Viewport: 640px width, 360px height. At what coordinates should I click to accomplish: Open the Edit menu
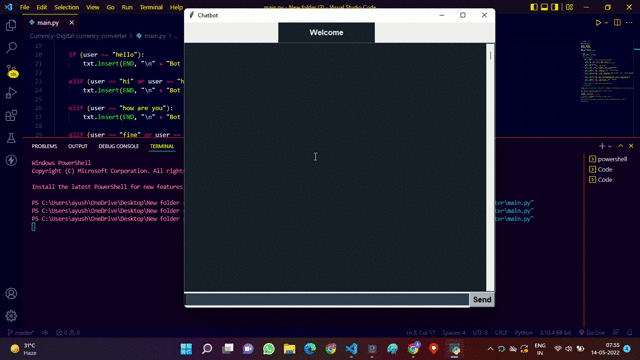click(x=42, y=7)
